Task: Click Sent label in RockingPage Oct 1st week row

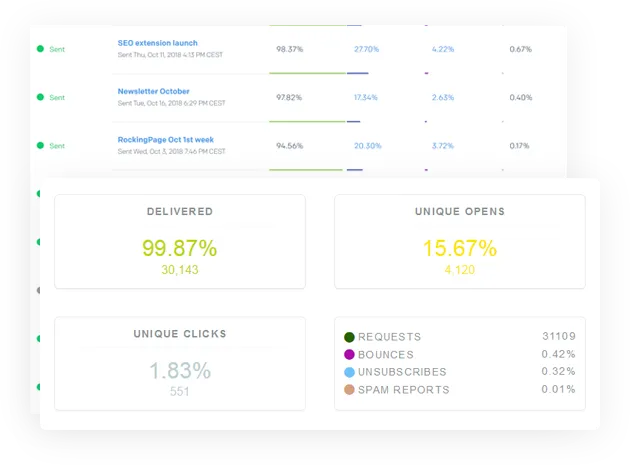Action: (x=57, y=145)
